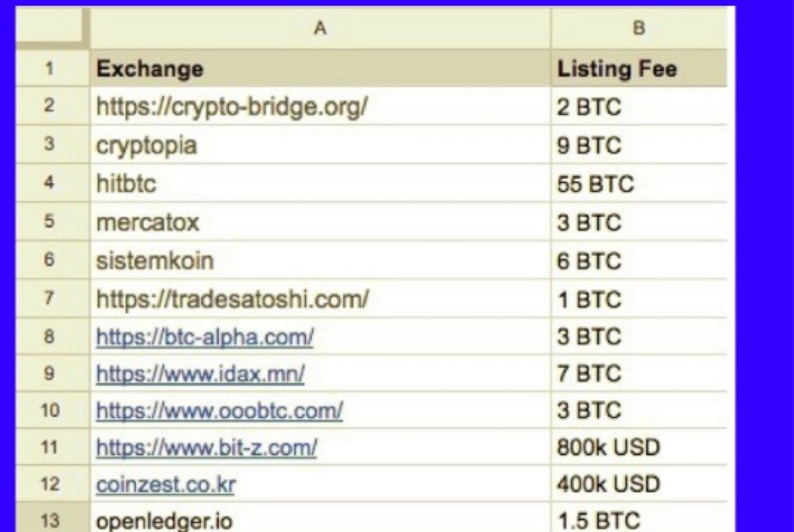The image size is (794, 532).
Task: Open the www.idax.mn link
Action: tap(200, 375)
